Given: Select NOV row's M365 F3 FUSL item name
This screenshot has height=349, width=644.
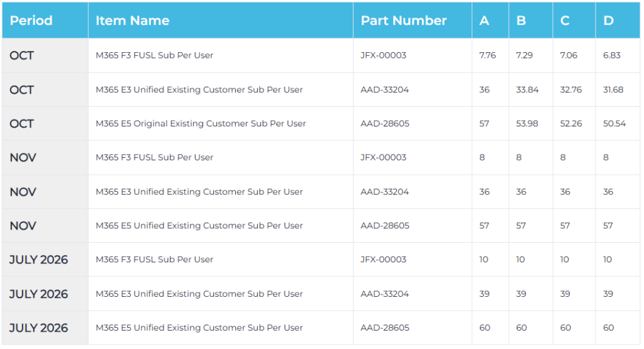Looking at the screenshot, I should click(x=154, y=157).
